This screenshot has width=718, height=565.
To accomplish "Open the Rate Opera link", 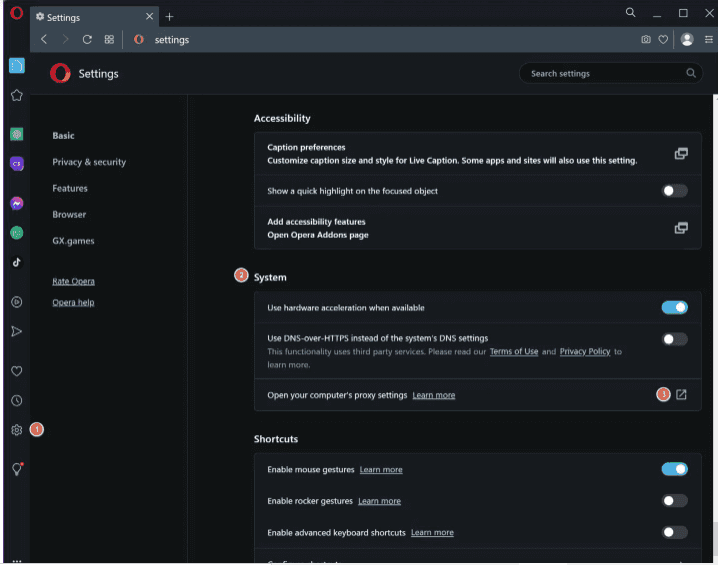I will pos(73,281).
